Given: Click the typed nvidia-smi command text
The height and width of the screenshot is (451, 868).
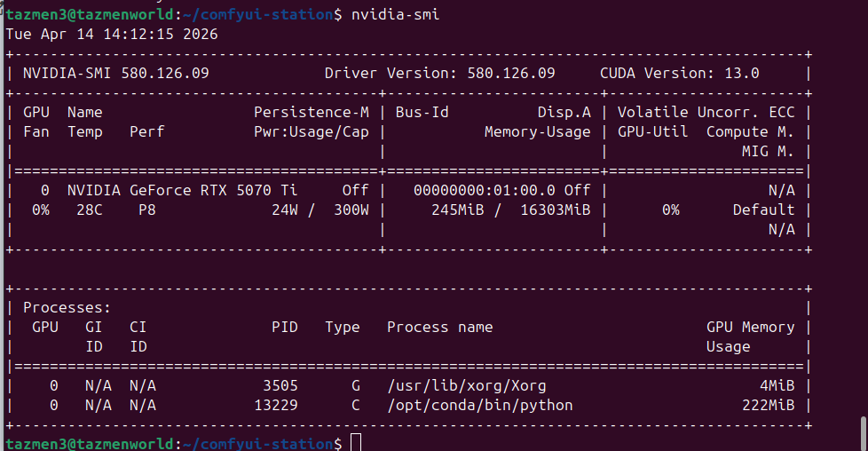Looking at the screenshot, I should tap(395, 15).
